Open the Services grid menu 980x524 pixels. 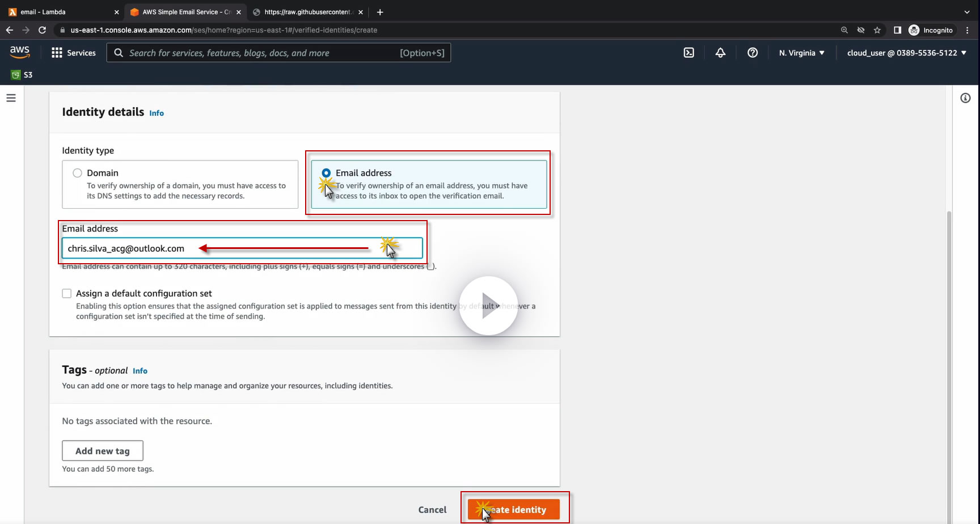click(x=57, y=53)
